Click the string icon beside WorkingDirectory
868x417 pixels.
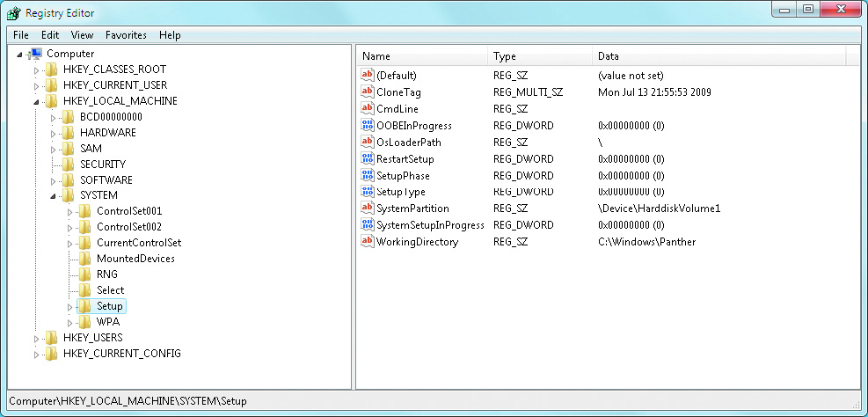pyautogui.click(x=367, y=241)
